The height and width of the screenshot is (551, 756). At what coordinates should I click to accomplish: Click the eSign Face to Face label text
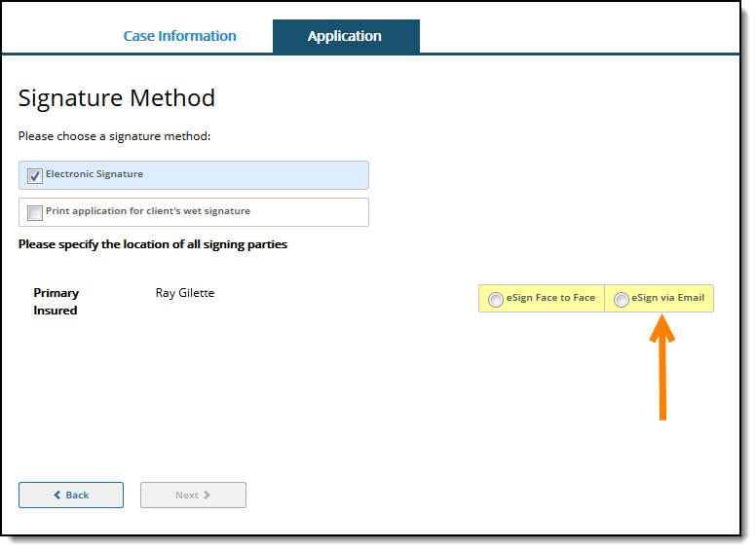[550, 298]
